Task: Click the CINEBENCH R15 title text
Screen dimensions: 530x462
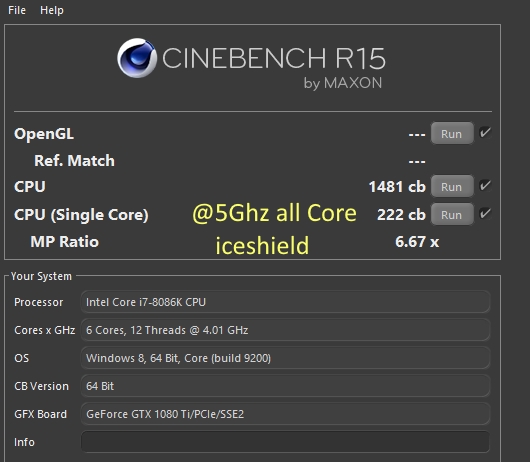Action: tap(274, 58)
